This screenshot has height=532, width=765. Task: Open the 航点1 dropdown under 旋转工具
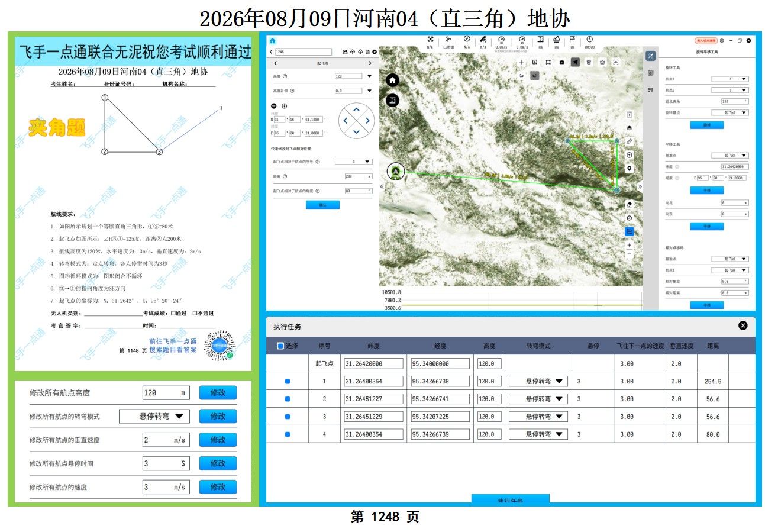(x=730, y=79)
